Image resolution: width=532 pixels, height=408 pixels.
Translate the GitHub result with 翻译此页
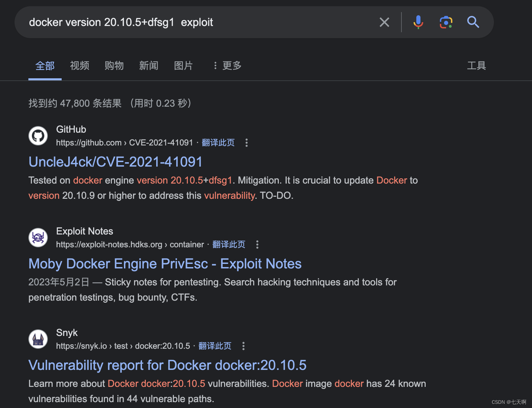(218, 143)
